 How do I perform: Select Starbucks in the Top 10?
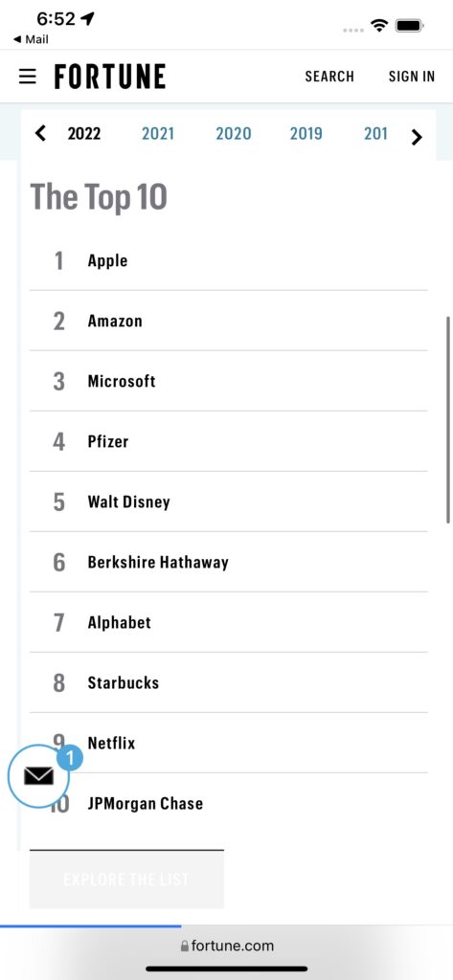pos(228,683)
